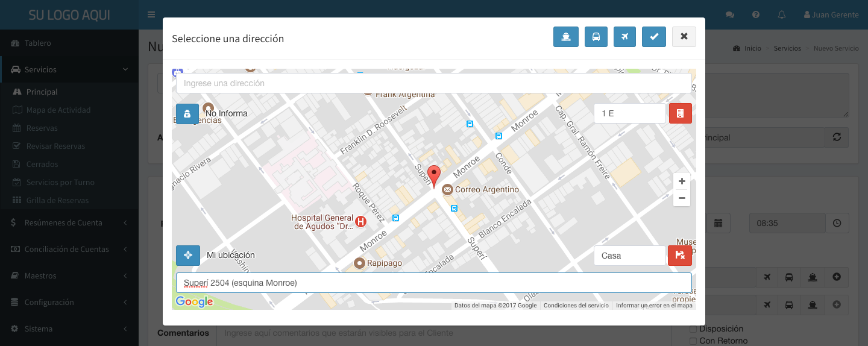
Task: Click the ship port button in dialog header
Action: pos(565,37)
